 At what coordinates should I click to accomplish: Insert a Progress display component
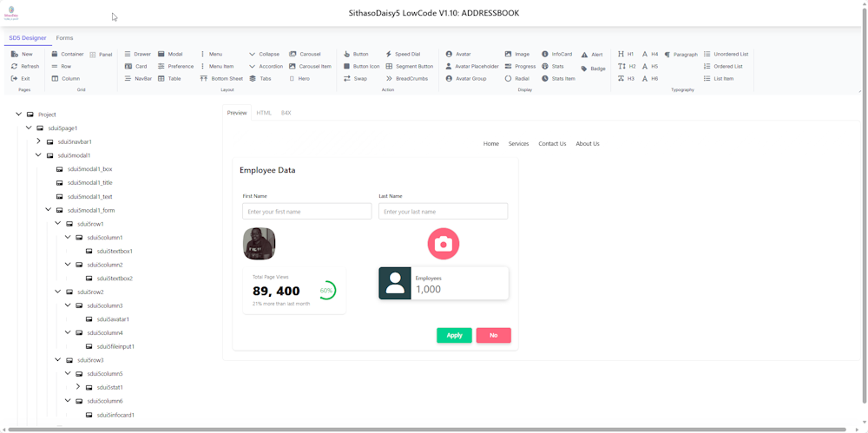520,67
